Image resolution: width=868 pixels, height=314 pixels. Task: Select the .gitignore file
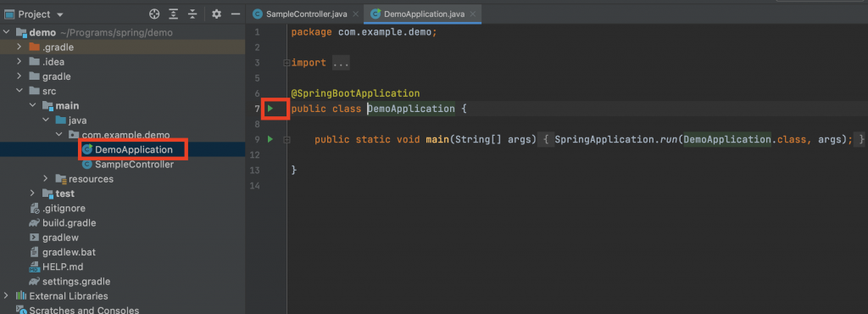pos(64,208)
